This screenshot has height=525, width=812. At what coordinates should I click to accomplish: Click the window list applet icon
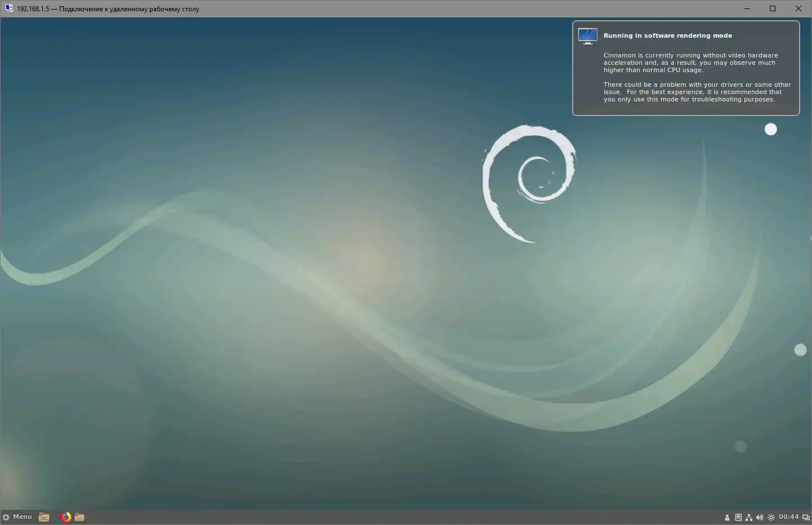pyautogui.click(x=806, y=517)
